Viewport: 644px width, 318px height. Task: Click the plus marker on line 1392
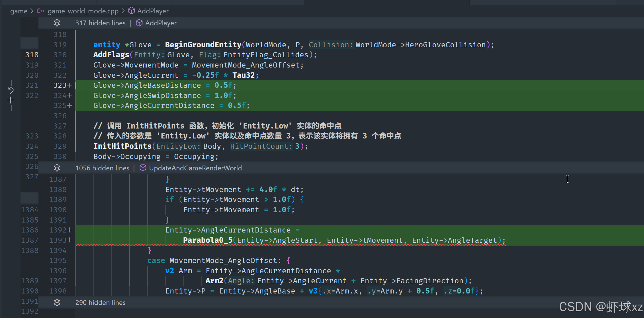tap(69, 230)
